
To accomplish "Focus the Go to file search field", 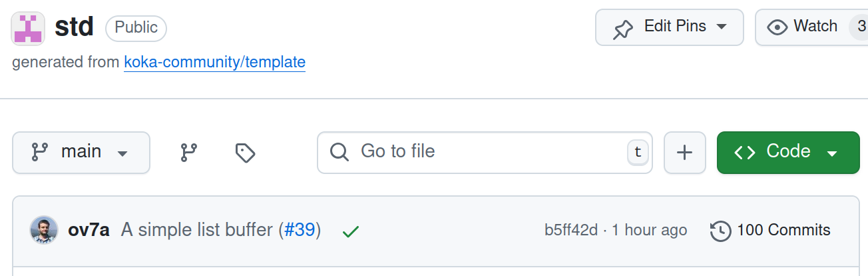I will coord(485,153).
